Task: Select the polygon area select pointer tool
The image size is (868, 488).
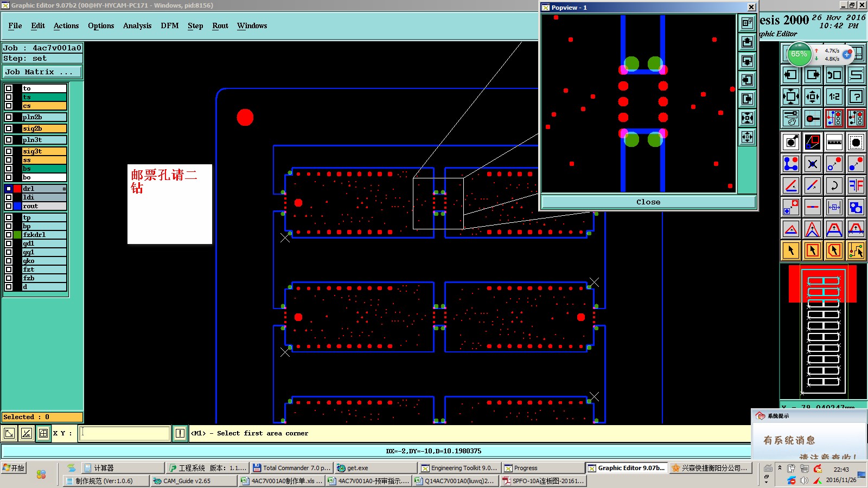Action: 834,251
